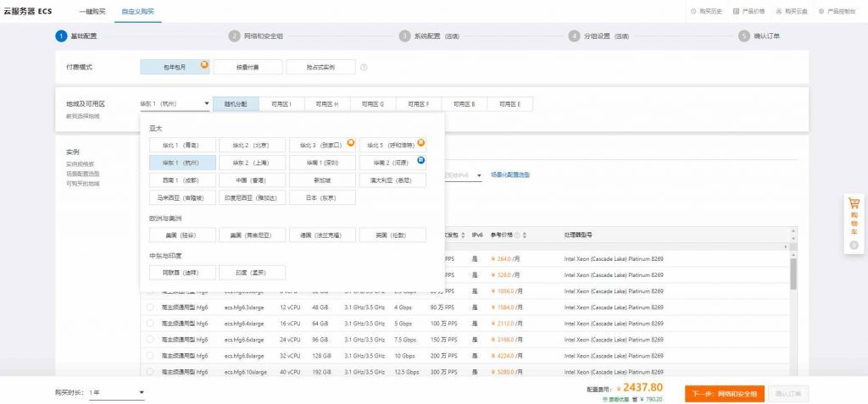This screenshot has height=404, width=868.
Task: Choose region 美国 (弗吉尼亚)
Action: coord(252,235)
